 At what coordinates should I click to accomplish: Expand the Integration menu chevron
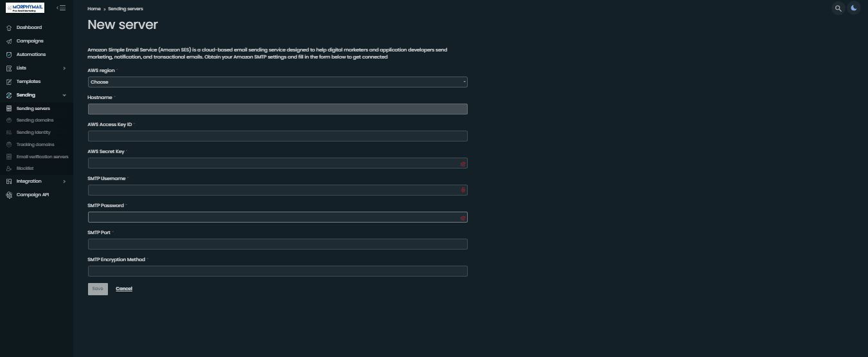point(64,181)
